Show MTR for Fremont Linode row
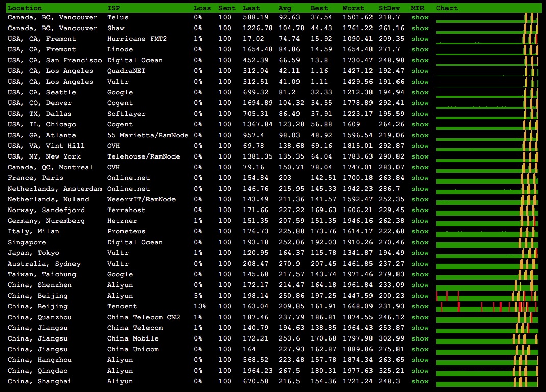Image resolution: width=546 pixels, height=392 pixels. [420, 49]
